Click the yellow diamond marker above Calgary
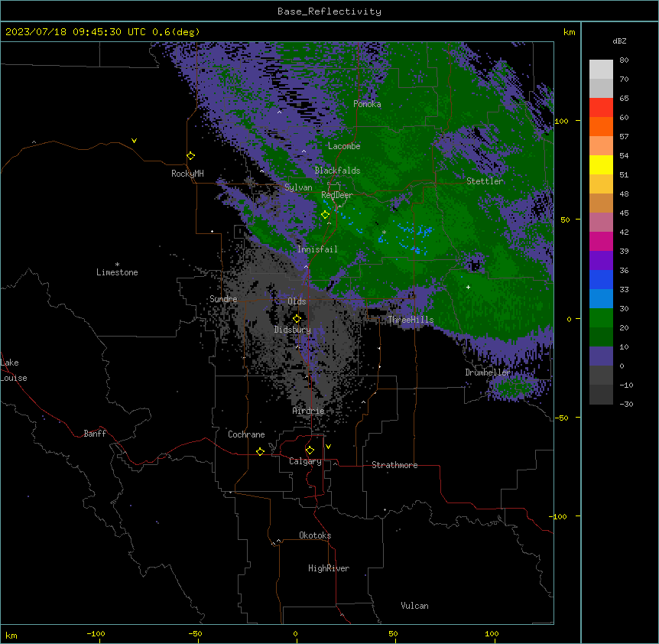Image resolution: width=659 pixels, height=644 pixels. click(x=310, y=450)
